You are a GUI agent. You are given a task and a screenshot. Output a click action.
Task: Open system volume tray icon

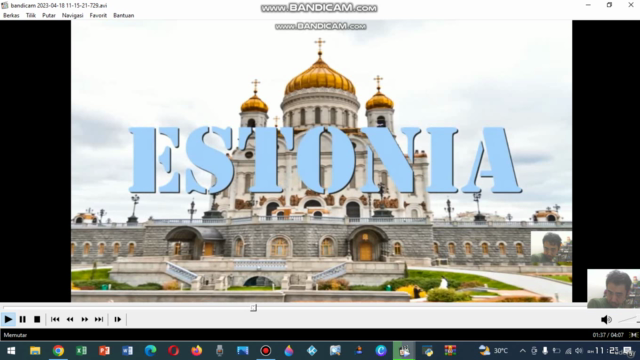579,351
